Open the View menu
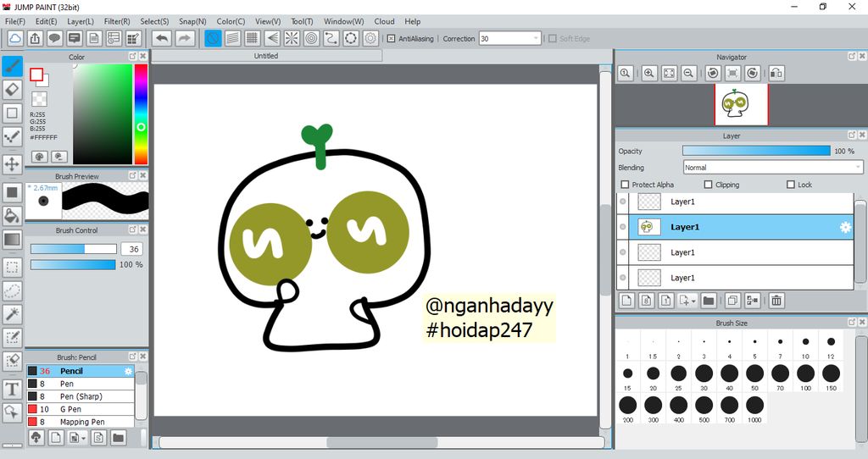868x459 pixels. [x=267, y=21]
